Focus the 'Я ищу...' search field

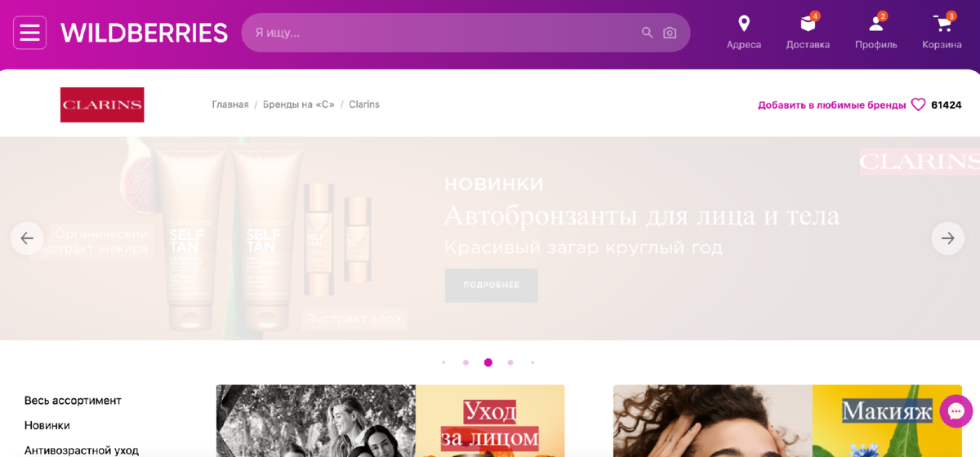coord(465,33)
